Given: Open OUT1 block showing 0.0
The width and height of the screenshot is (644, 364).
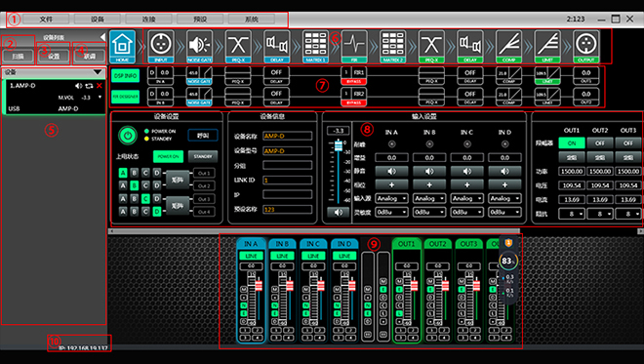Looking at the screenshot, I should (x=585, y=75).
